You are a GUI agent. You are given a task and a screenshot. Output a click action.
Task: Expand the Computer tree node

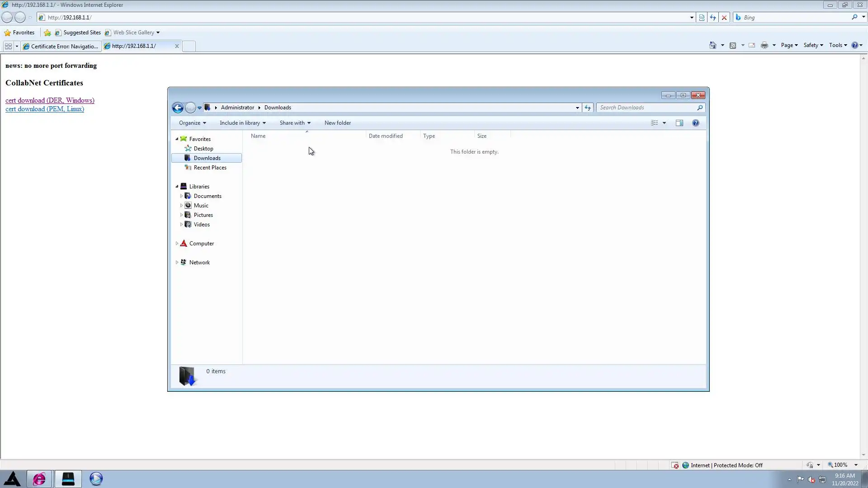pos(177,243)
